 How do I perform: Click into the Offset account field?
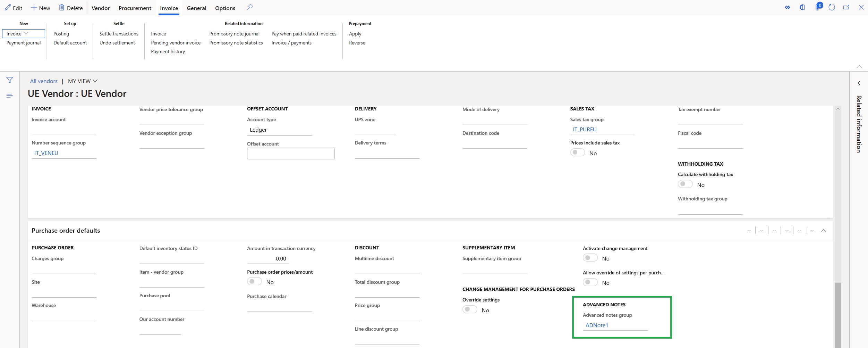tap(291, 154)
